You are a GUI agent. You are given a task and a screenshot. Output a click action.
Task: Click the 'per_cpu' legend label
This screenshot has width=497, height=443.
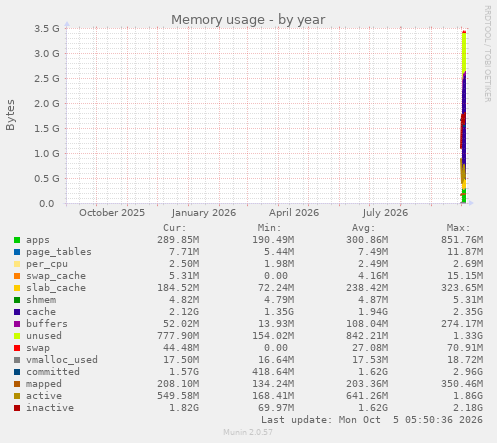pyautogui.click(x=47, y=264)
